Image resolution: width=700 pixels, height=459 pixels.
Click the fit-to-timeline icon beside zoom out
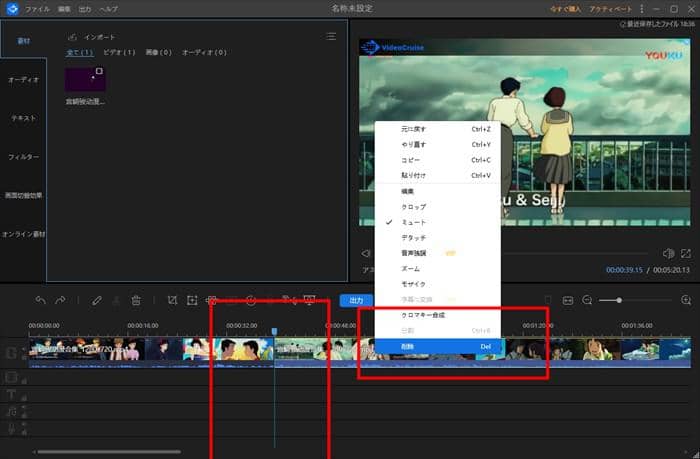(567, 300)
